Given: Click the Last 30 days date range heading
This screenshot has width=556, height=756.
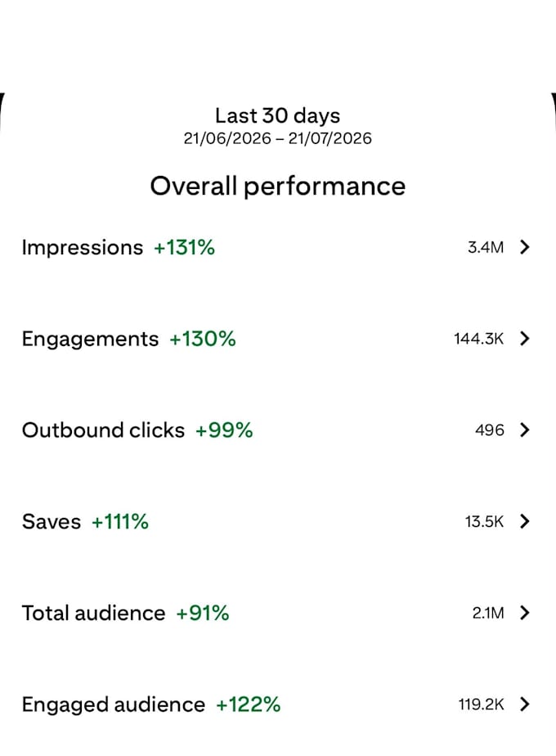Looking at the screenshot, I should [277, 115].
